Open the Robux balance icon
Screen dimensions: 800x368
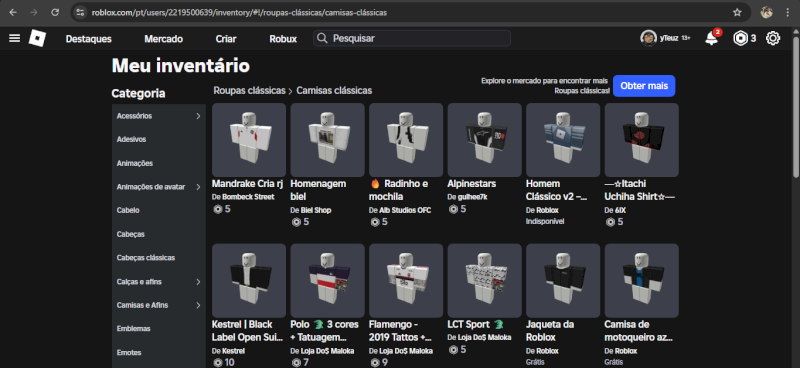pos(740,38)
